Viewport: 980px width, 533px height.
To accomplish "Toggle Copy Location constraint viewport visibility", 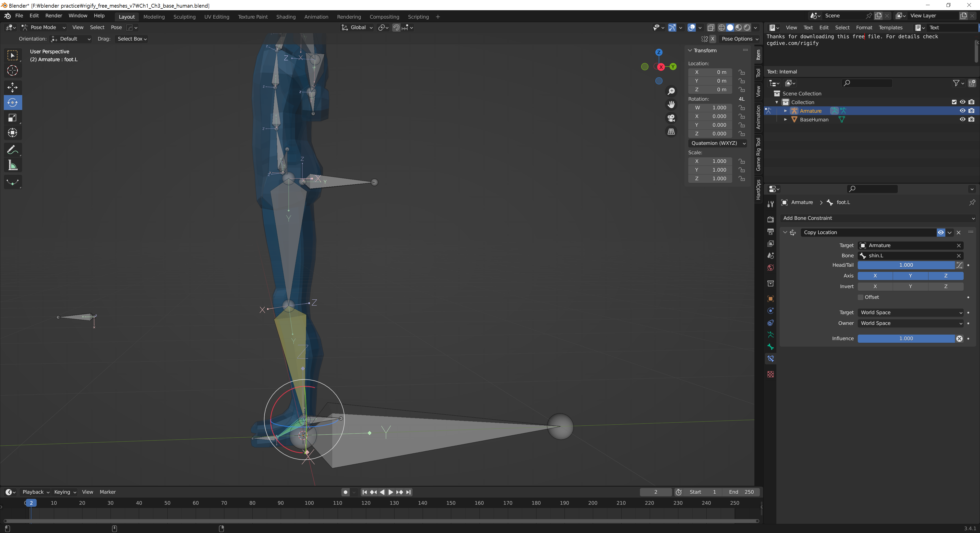I will click(x=941, y=232).
